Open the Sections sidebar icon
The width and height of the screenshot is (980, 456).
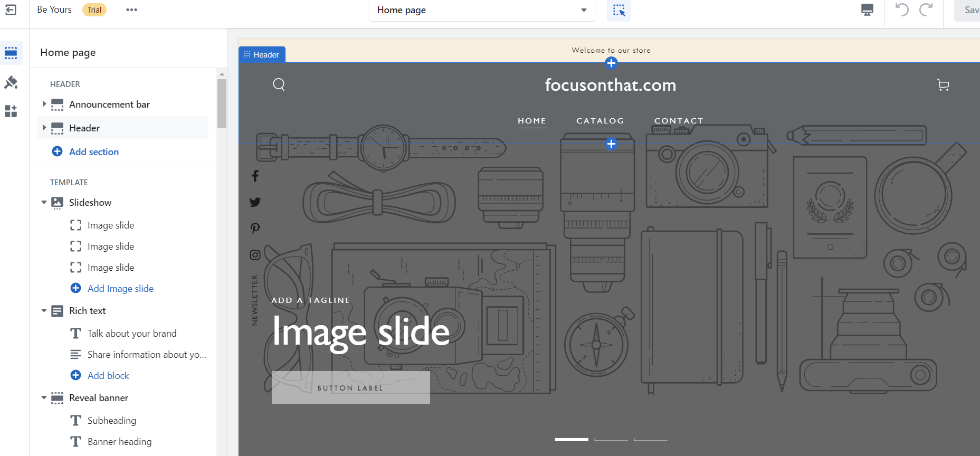pyautogui.click(x=11, y=53)
